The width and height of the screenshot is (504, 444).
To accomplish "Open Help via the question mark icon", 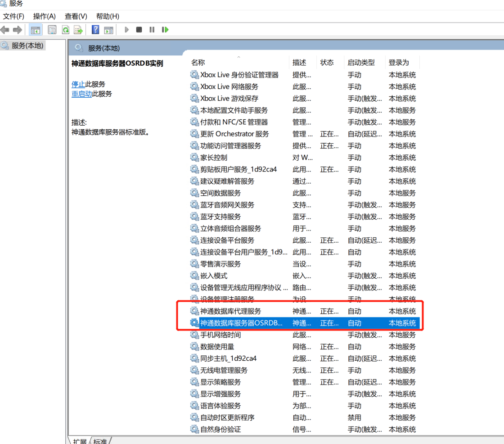I will click(x=95, y=30).
